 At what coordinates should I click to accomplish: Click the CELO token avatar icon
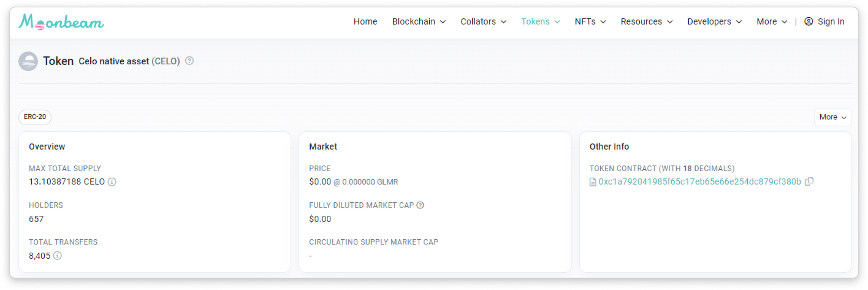coord(28,61)
